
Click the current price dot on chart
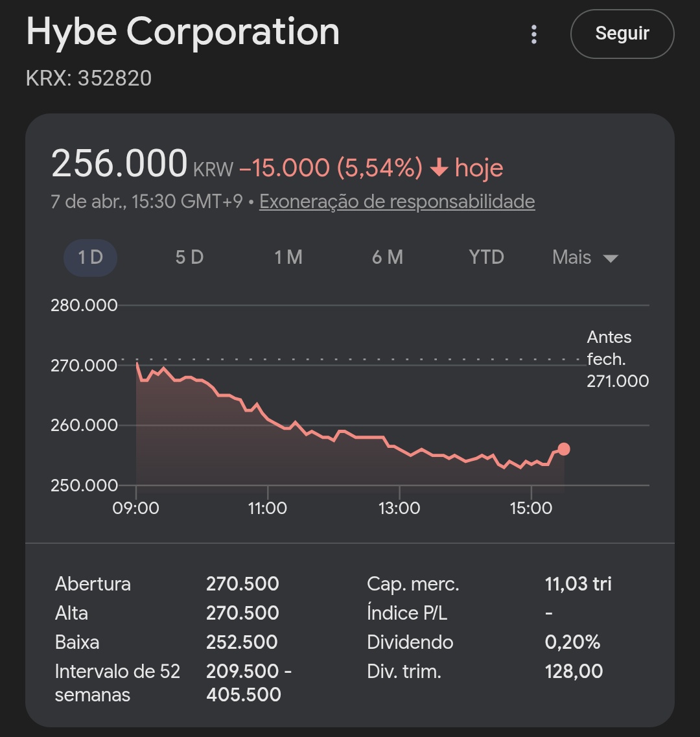[x=564, y=449]
